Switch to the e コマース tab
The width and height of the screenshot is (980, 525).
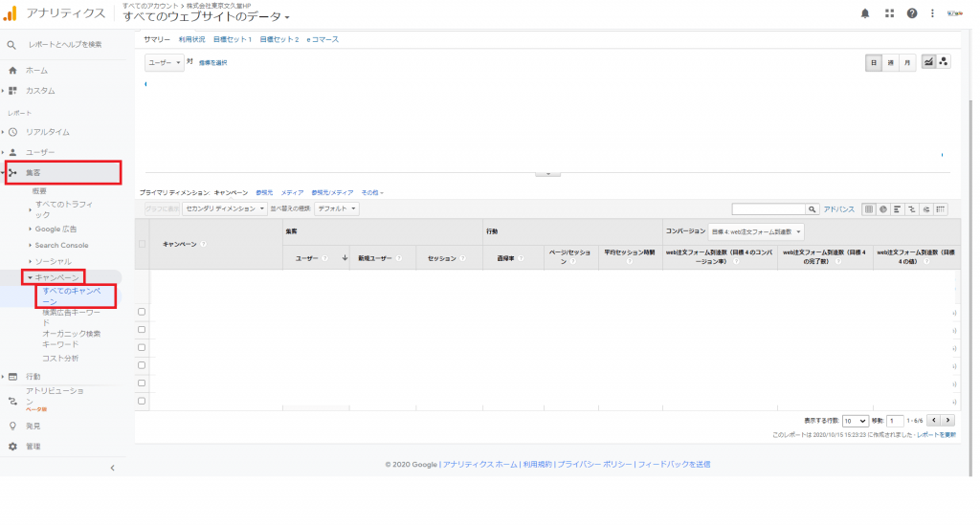pos(323,39)
